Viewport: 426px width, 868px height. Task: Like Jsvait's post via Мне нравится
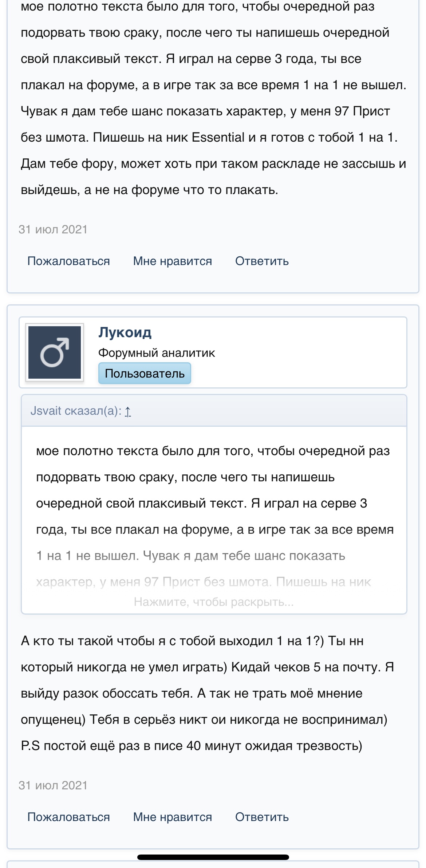pyautogui.click(x=173, y=261)
